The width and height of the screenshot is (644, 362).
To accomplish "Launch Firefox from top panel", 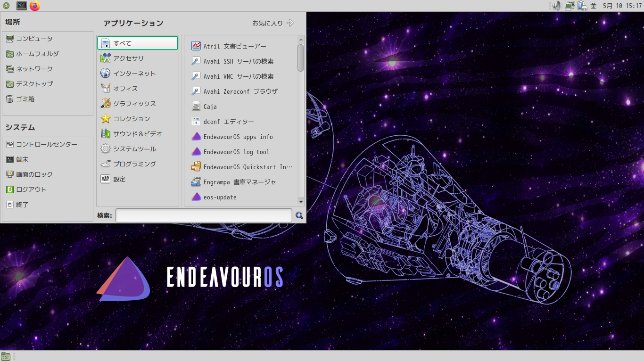I will coord(35,6).
